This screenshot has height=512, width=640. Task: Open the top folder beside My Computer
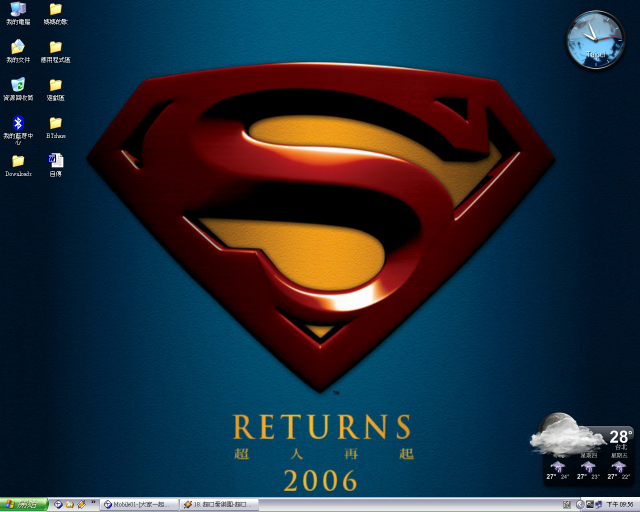(56, 13)
